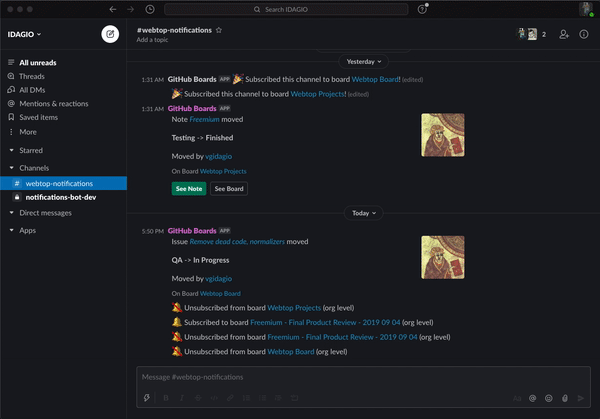Collapse the Starred section

[11, 150]
